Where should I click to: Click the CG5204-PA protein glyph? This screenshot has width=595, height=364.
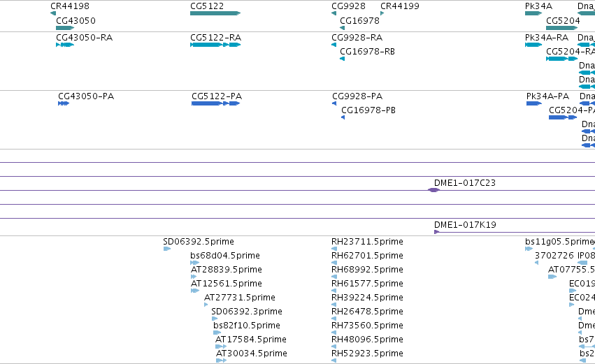point(563,117)
